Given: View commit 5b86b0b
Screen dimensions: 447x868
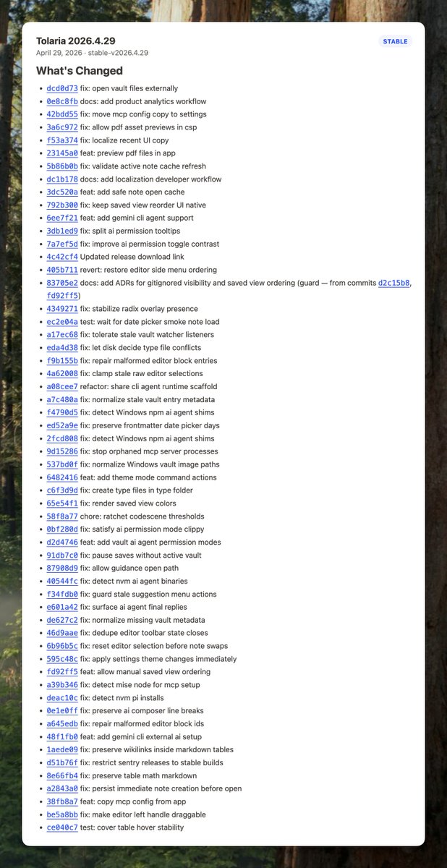Looking at the screenshot, I should [62, 166].
